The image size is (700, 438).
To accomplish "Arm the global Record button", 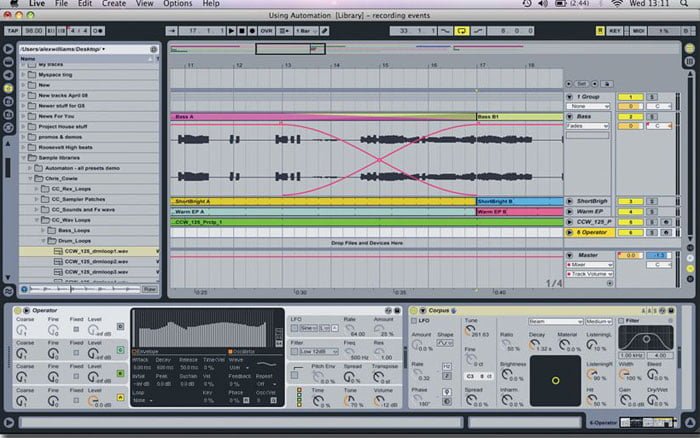I will 252,31.
